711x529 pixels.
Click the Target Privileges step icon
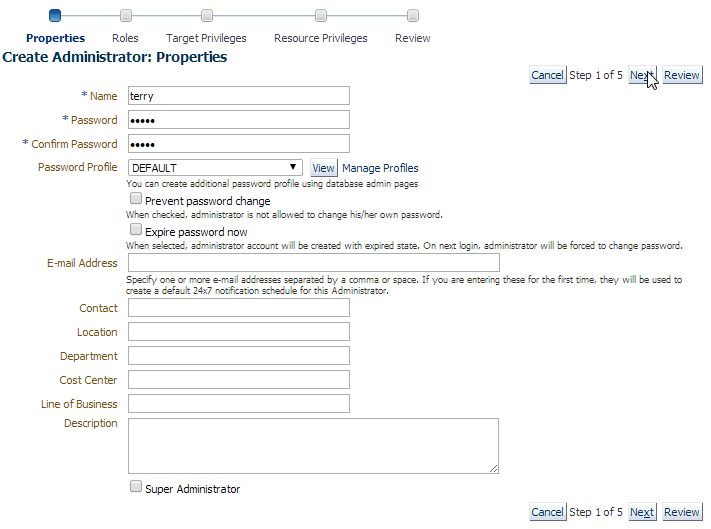click(x=207, y=15)
